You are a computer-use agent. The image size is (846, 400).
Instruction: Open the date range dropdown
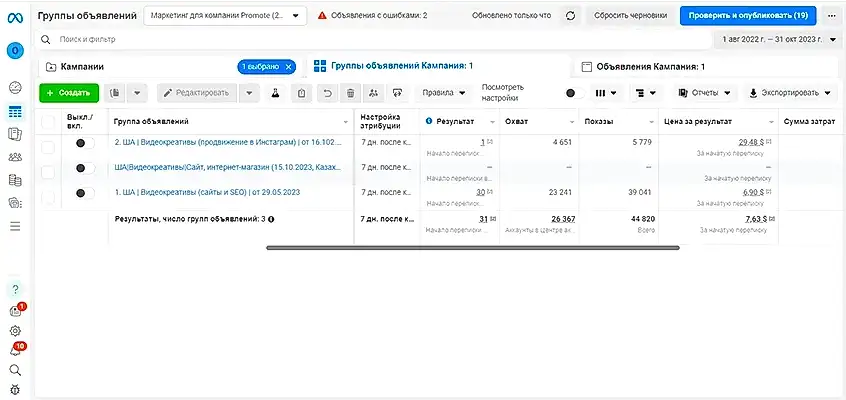coord(780,39)
